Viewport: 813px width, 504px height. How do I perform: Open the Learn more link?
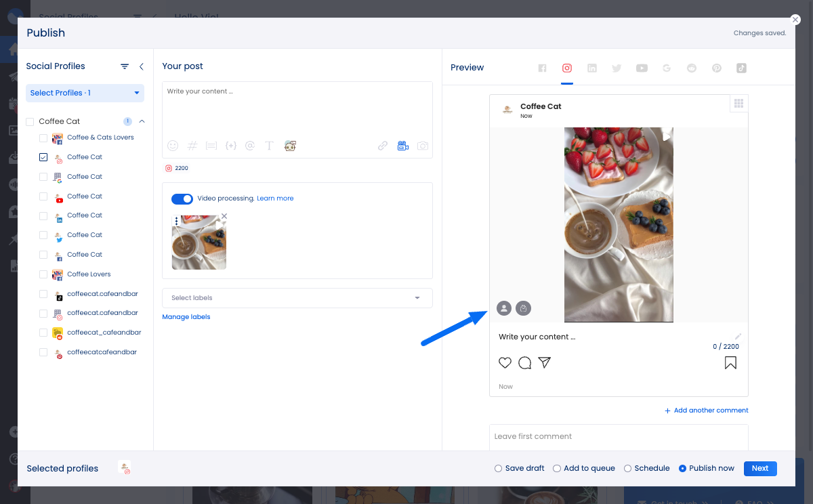275,198
